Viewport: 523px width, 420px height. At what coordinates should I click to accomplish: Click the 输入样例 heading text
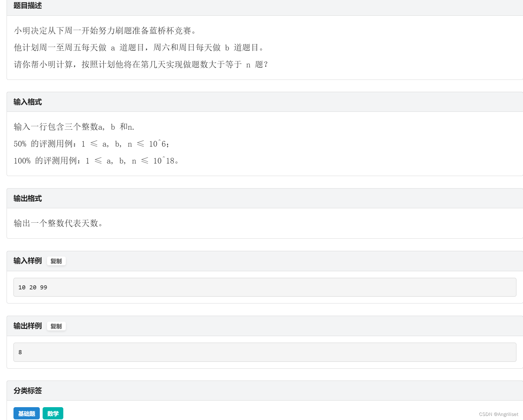(28, 261)
